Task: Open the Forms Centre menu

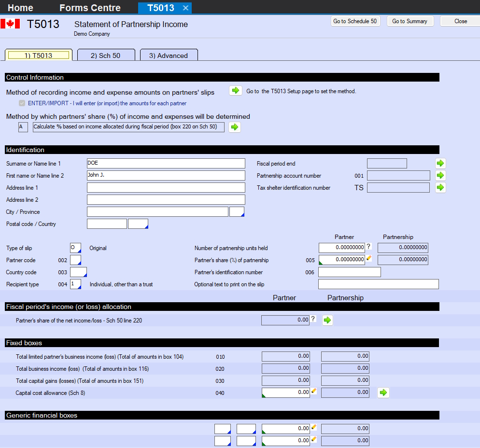Action: coord(90,8)
